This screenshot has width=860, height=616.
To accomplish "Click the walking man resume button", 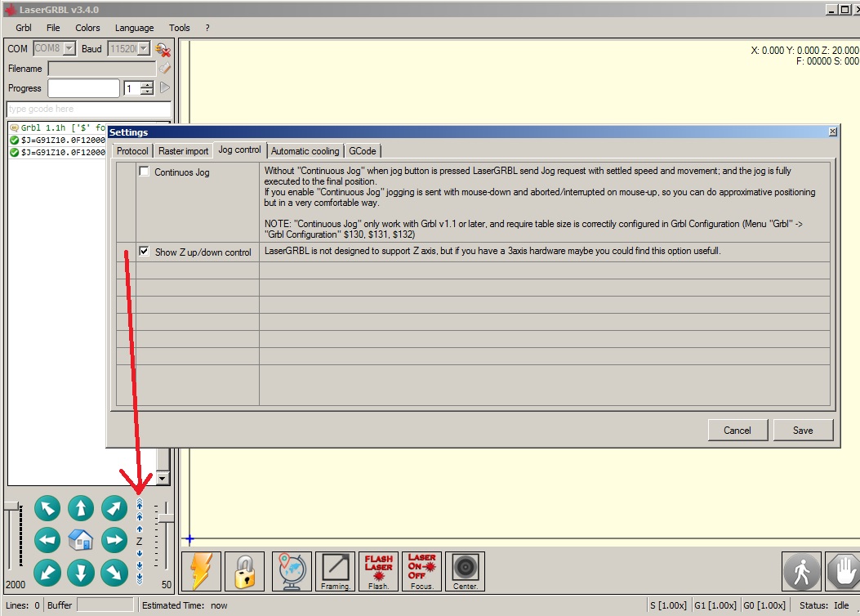I will (x=801, y=572).
